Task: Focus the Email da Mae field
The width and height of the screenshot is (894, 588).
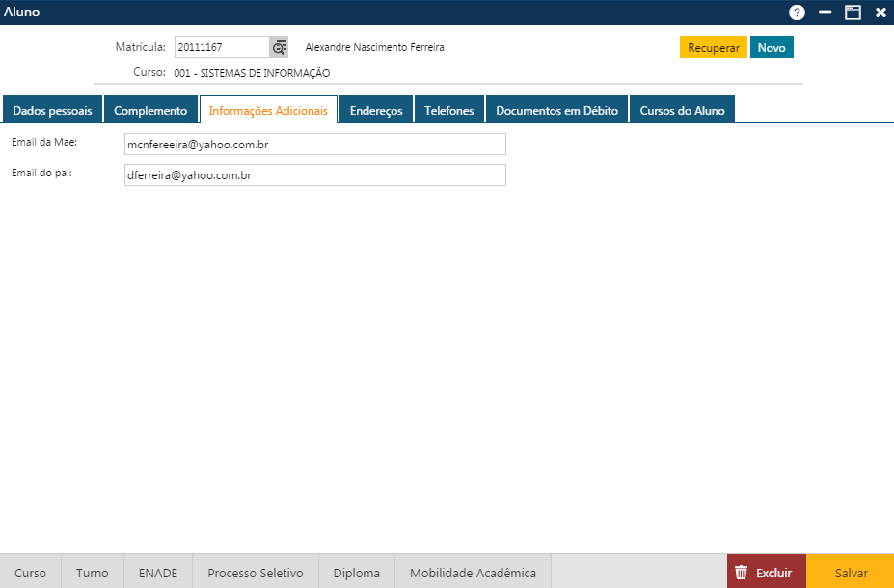Action: click(314, 144)
